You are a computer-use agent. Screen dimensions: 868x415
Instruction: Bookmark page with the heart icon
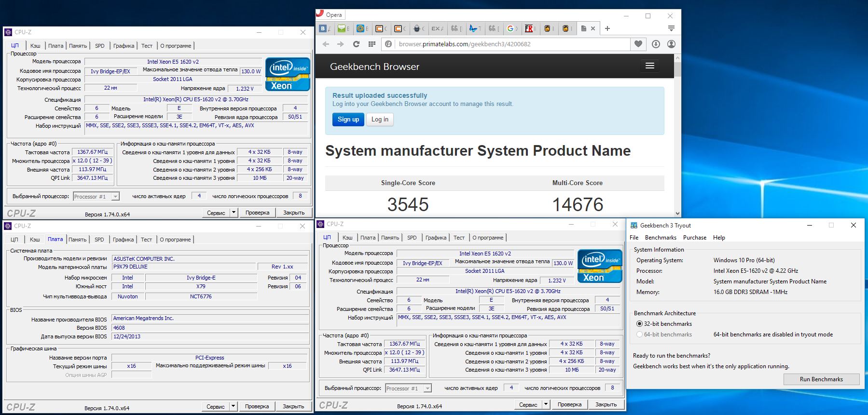(638, 44)
